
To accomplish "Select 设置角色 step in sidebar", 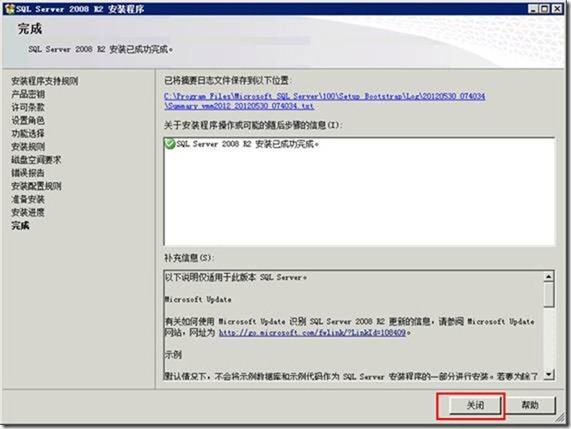I will pos(28,120).
